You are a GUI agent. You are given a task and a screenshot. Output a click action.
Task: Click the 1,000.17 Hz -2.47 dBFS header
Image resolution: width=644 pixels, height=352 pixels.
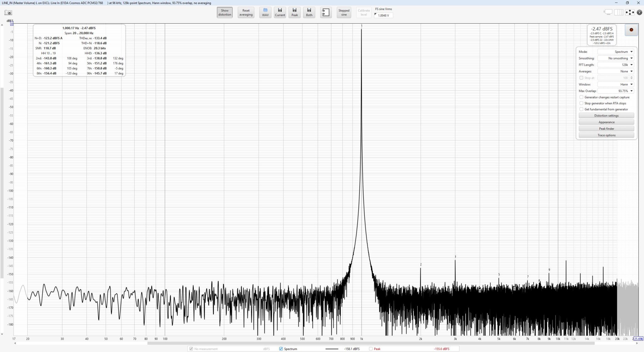click(x=79, y=28)
